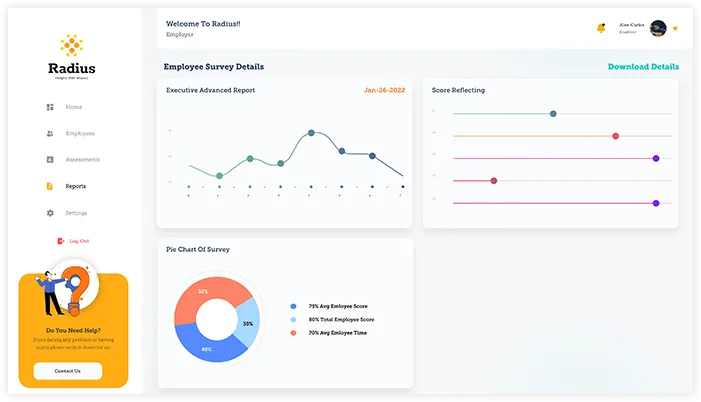Click the teal handle on first score slider
The width and height of the screenshot is (701, 402).
[x=553, y=114]
